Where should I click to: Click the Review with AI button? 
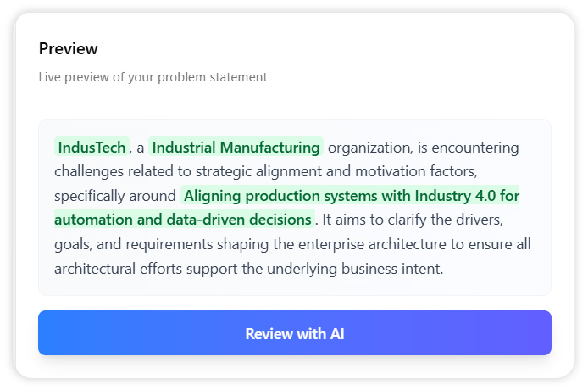294,333
